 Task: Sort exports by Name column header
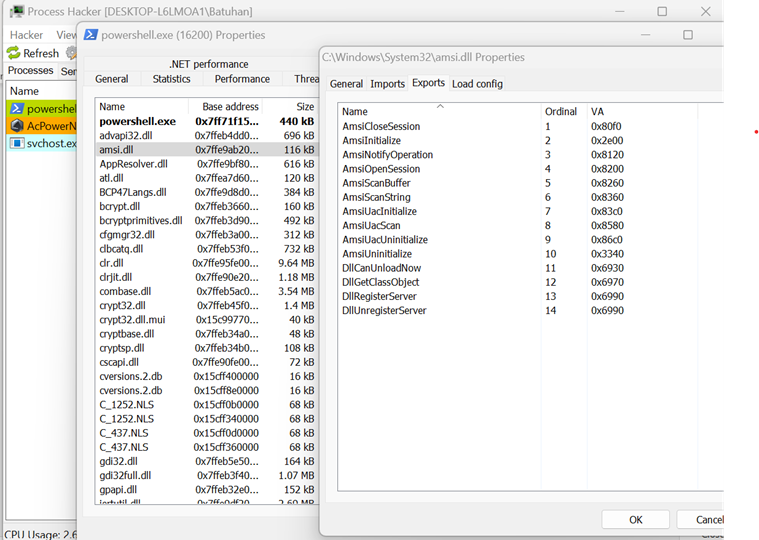click(355, 112)
